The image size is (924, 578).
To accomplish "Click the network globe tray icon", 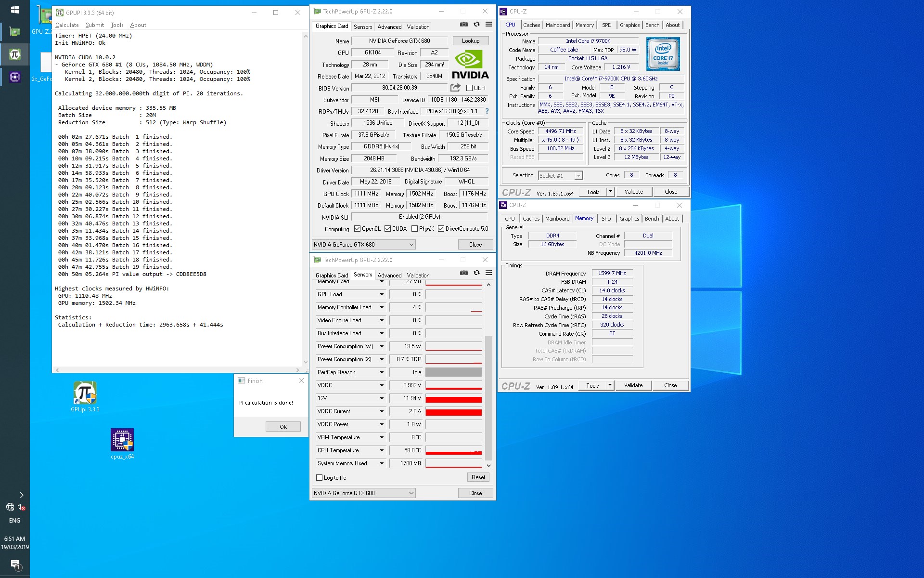I will (10, 507).
